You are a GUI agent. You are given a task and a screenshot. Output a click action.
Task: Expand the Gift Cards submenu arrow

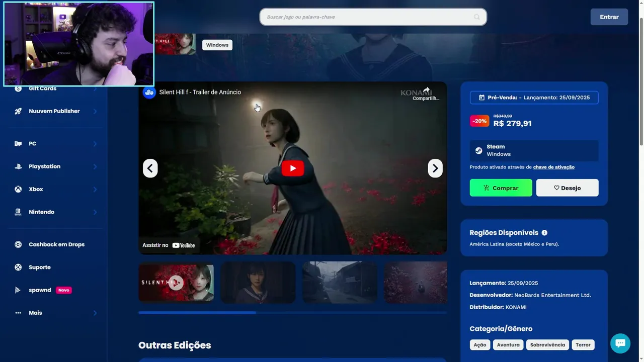95,88
